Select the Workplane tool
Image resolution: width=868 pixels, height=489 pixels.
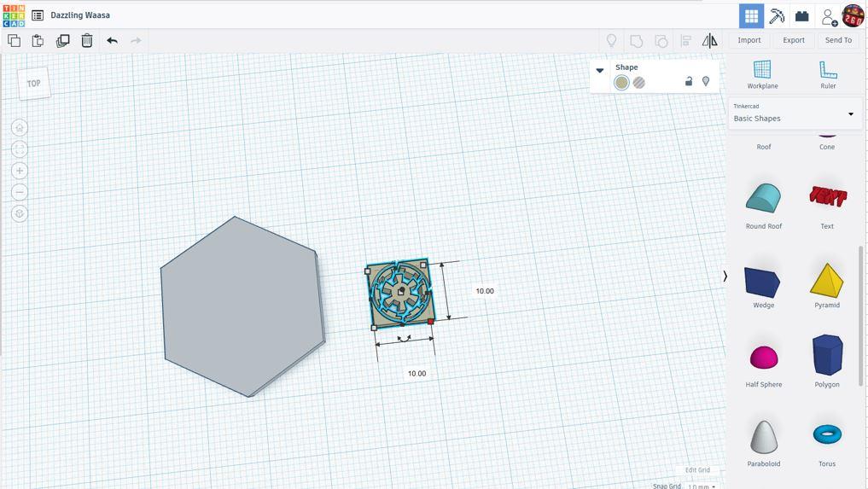point(762,74)
